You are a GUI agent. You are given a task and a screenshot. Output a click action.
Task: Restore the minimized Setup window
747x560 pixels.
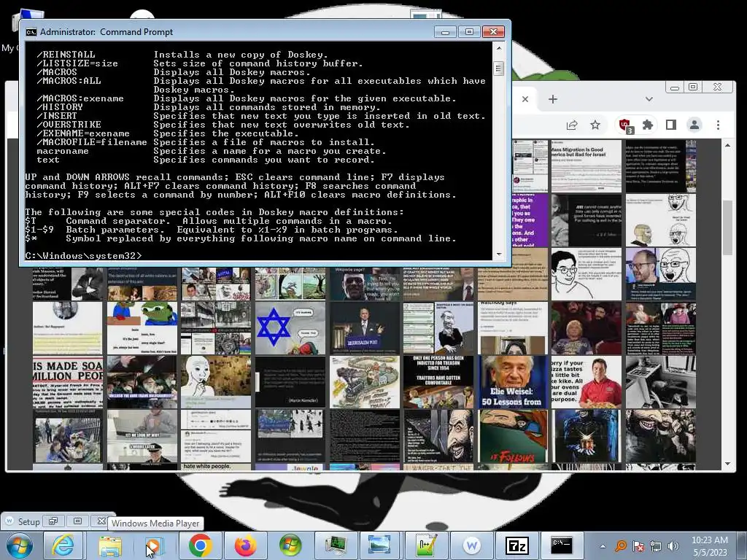click(53, 521)
